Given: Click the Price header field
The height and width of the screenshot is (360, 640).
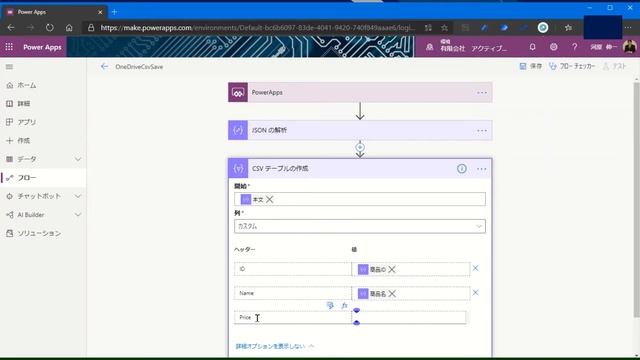Looking at the screenshot, I should (x=293, y=317).
